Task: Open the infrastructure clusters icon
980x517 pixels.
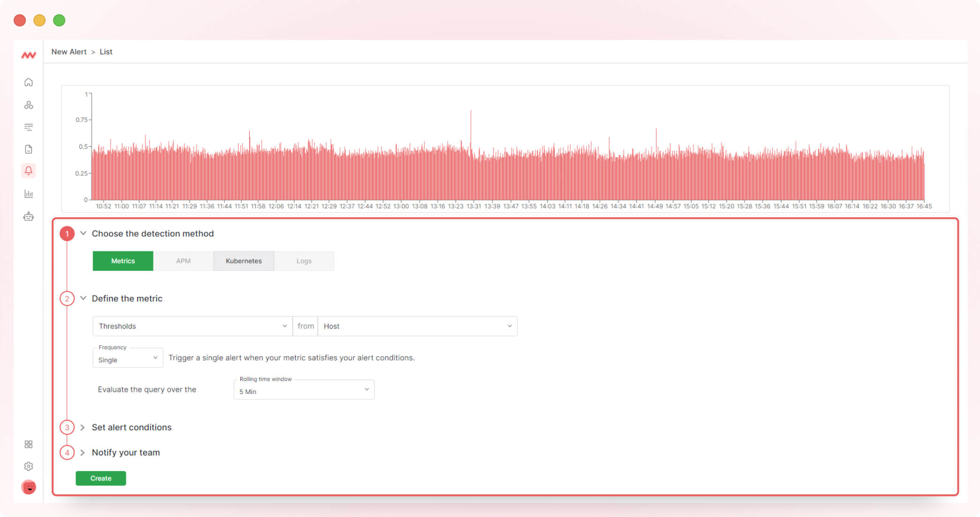Action: 29,105
